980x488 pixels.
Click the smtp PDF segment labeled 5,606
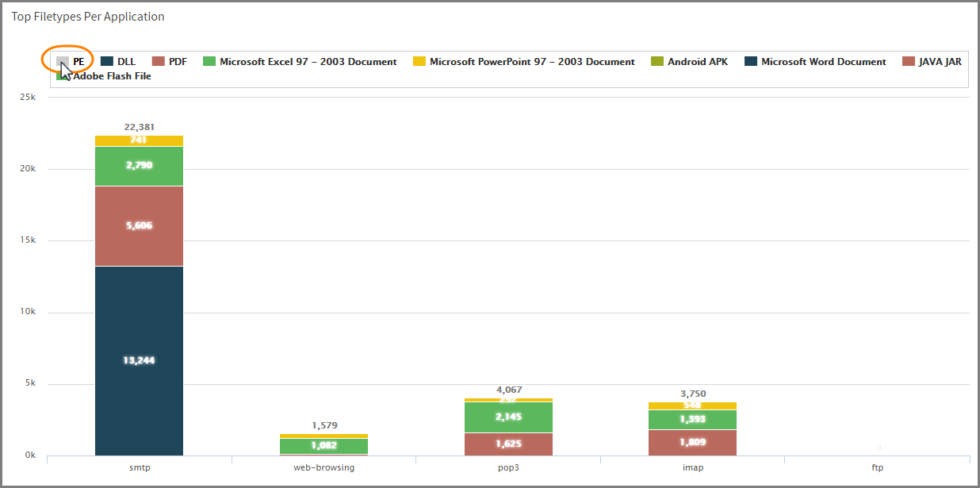point(139,225)
